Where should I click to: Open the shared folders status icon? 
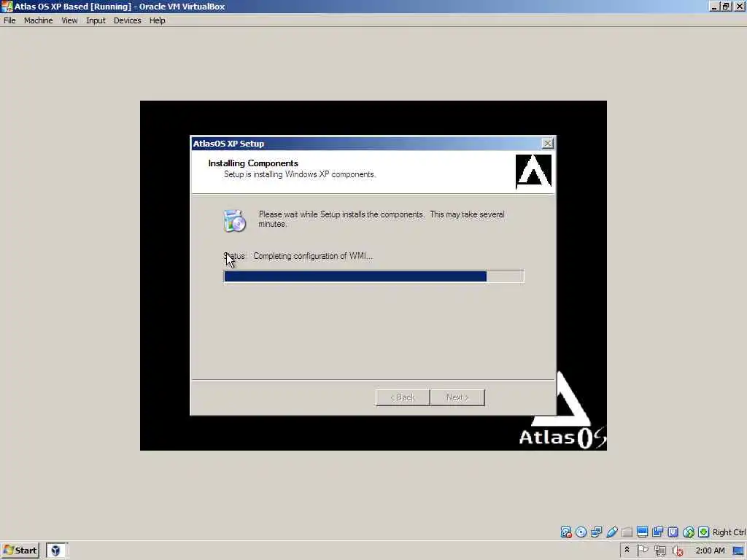tap(627, 532)
